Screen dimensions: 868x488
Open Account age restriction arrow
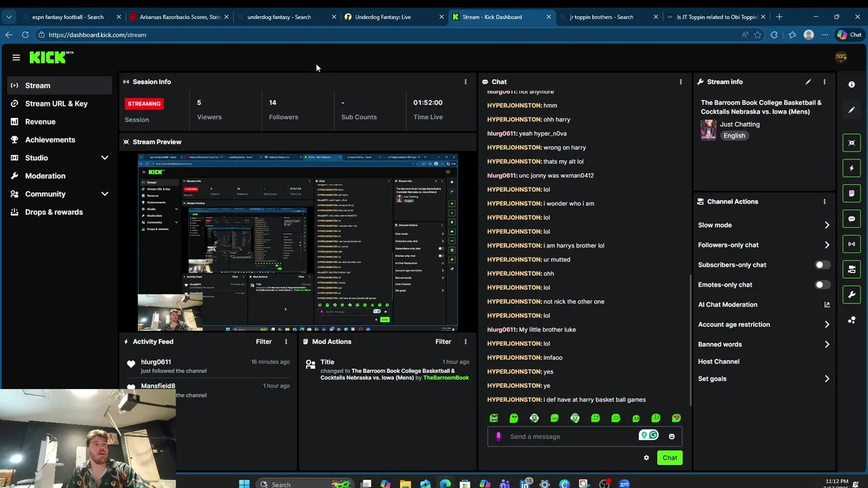827,325
